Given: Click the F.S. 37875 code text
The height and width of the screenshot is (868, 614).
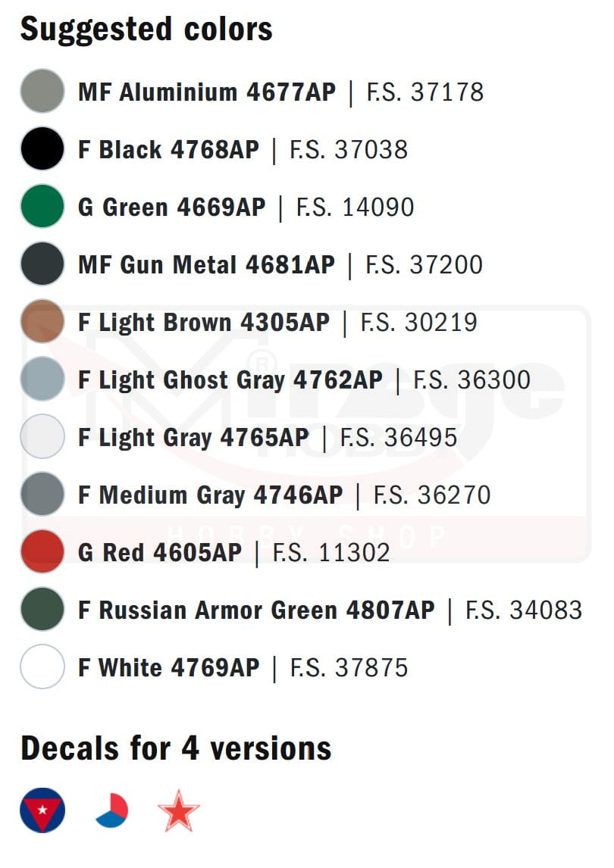Looking at the screenshot, I should (349, 668).
